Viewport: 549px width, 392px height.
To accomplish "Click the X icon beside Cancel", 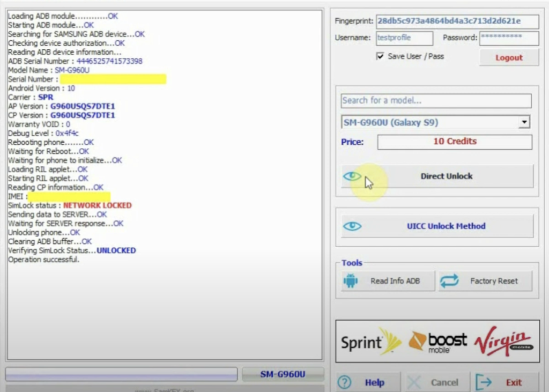I will (x=414, y=382).
